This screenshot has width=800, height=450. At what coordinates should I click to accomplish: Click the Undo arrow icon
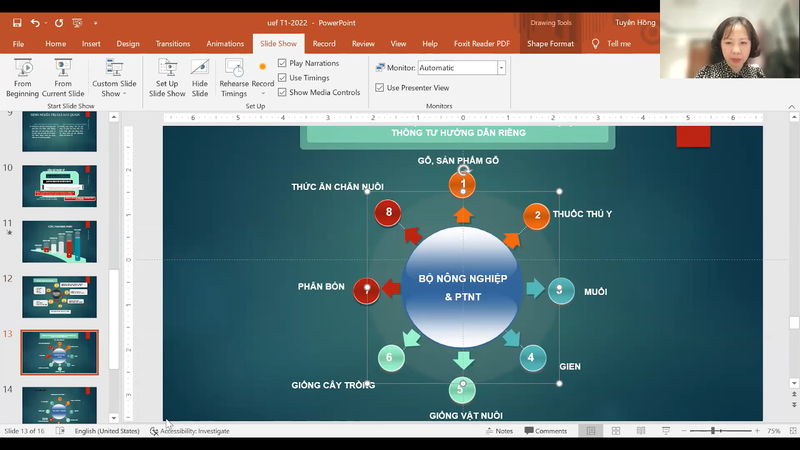pyautogui.click(x=35, y=22)
